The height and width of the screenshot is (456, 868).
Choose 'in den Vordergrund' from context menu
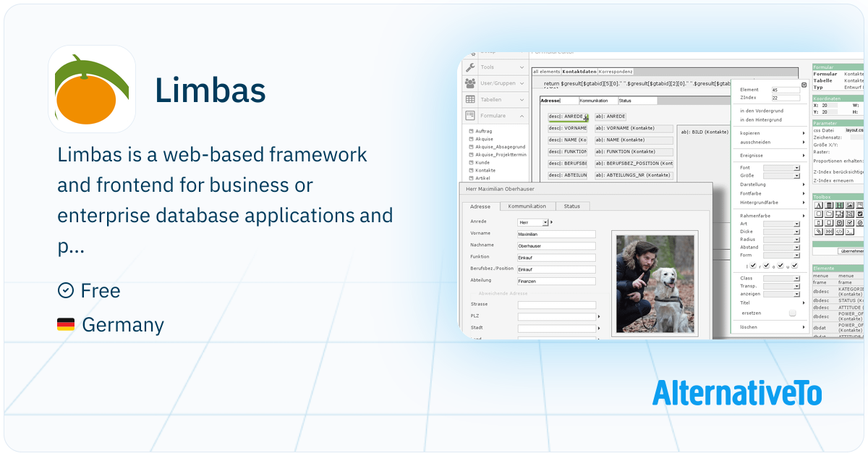click(761, 111)
